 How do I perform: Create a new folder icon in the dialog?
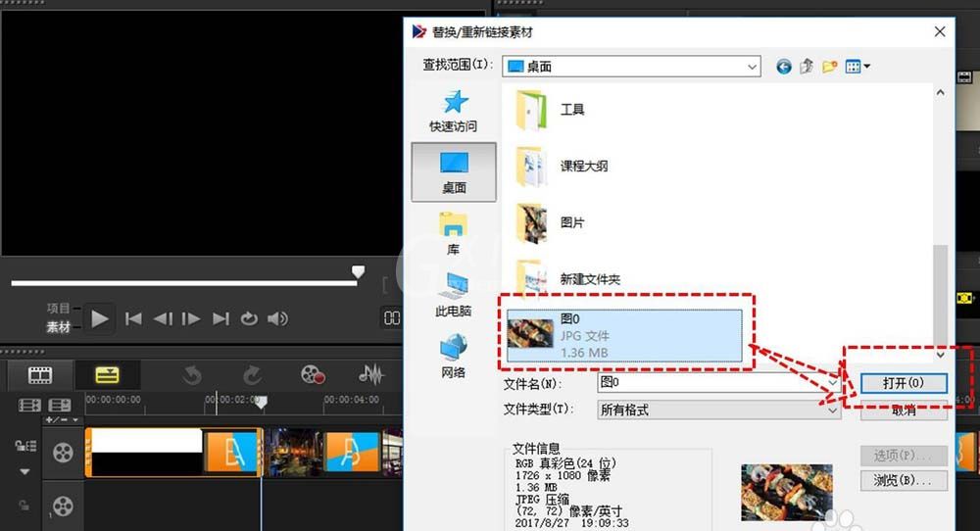tap(829, 67)
